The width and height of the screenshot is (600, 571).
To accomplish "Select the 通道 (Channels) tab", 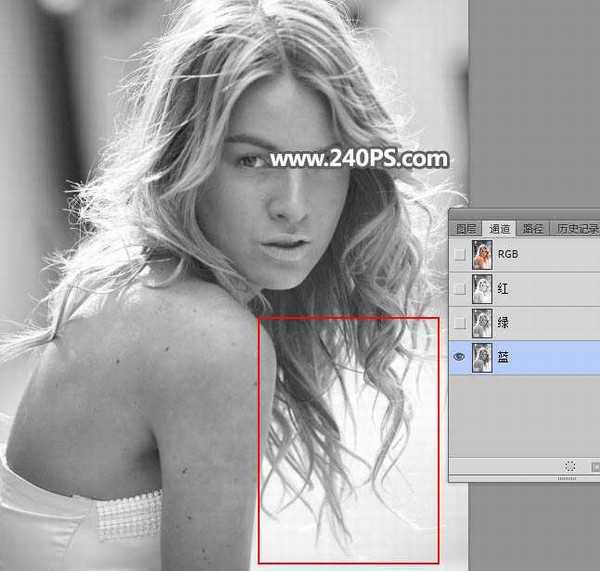I will pyautogui.click(x=499, y=228).
